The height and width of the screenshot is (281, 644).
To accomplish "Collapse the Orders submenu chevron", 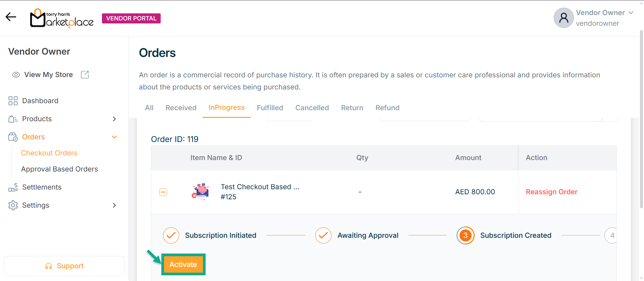I will [x=114, y=137].
